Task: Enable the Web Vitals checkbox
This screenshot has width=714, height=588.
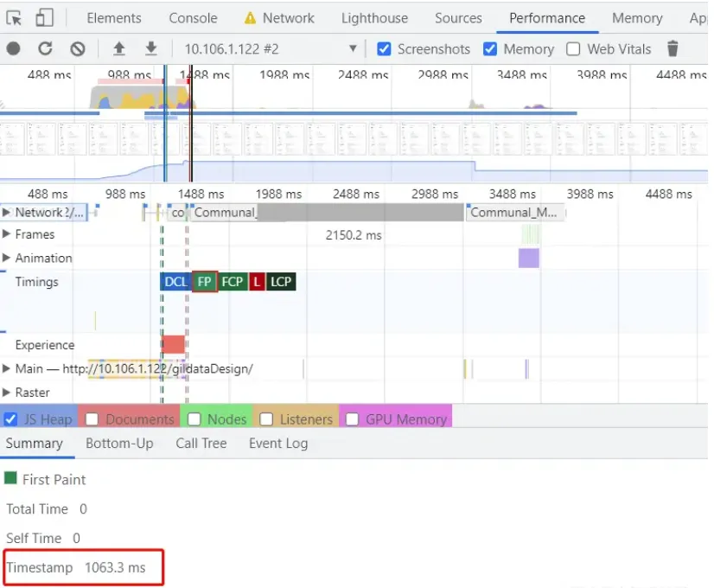Action: [573, 49]
